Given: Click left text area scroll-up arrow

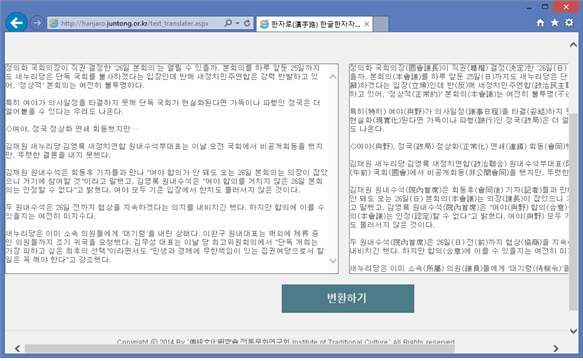Looking at the screenshot, I should pyautogui.click(x=333, y=77).
